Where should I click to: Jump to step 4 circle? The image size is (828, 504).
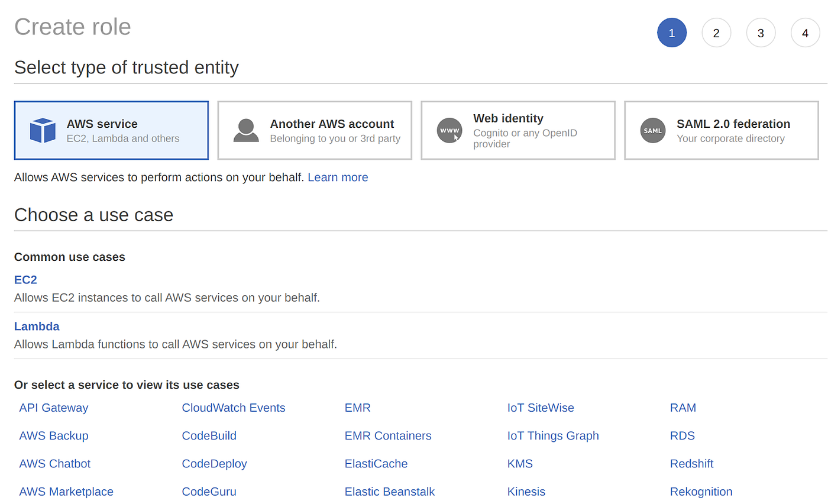(x=805, y=33)
